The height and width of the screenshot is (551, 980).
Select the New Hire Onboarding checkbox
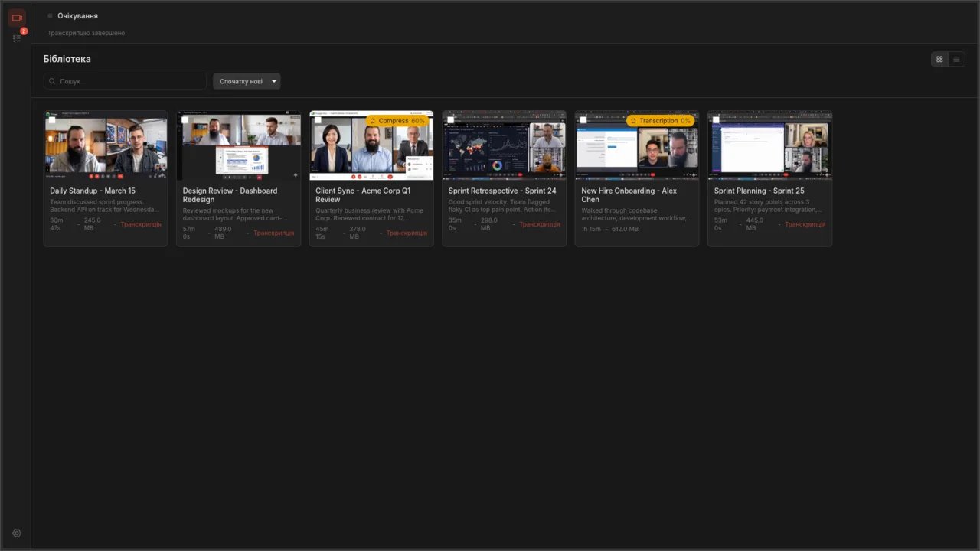(583, 120)
